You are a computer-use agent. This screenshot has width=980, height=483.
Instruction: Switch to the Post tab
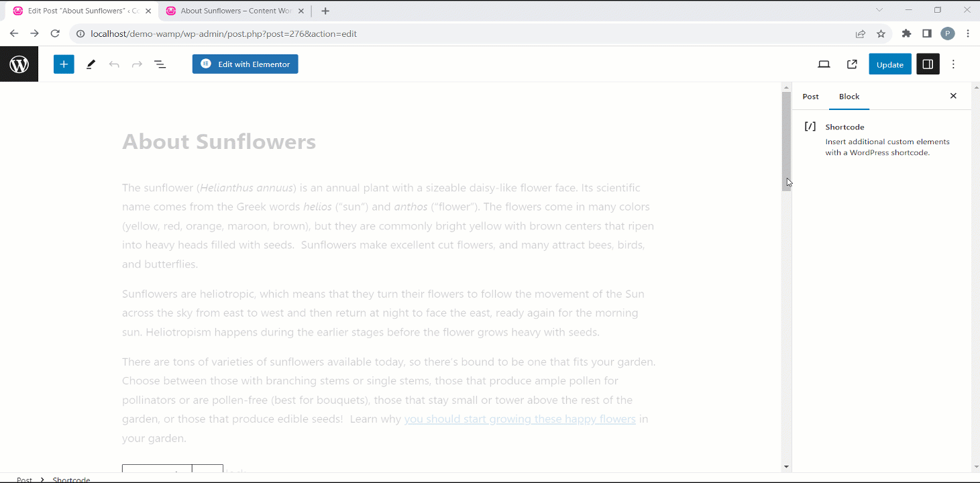[x=810, y=97]
